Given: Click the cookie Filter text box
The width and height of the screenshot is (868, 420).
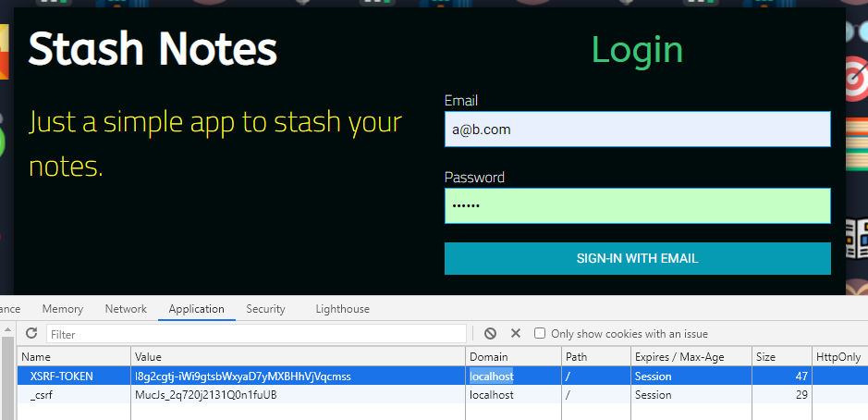Looking at the screenshot, I should 256,334.
